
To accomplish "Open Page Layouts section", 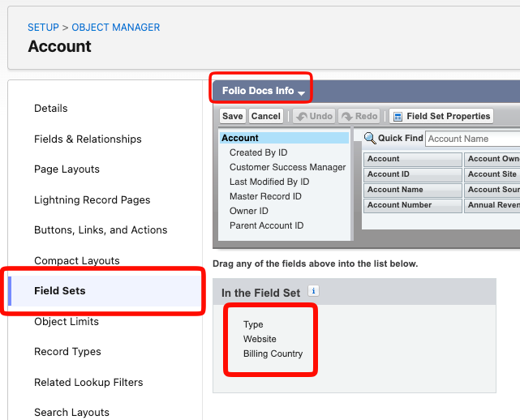I will [x=67, y=169].
